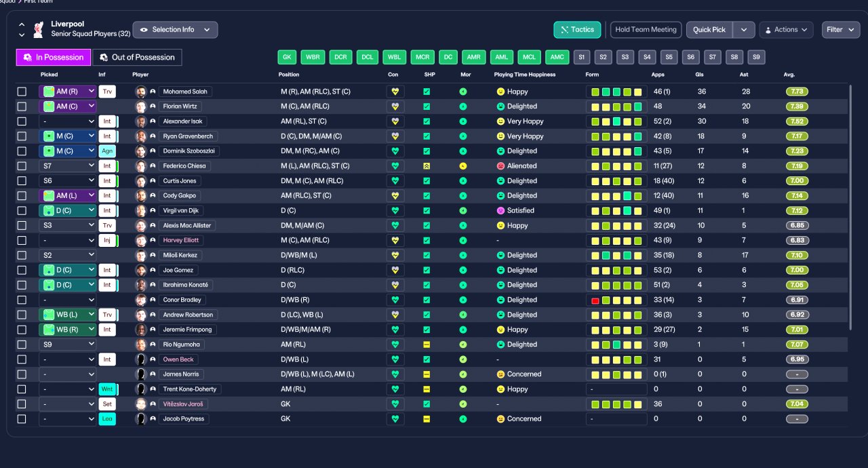Click Hold Team Meeting button

(x=646, y=30)
